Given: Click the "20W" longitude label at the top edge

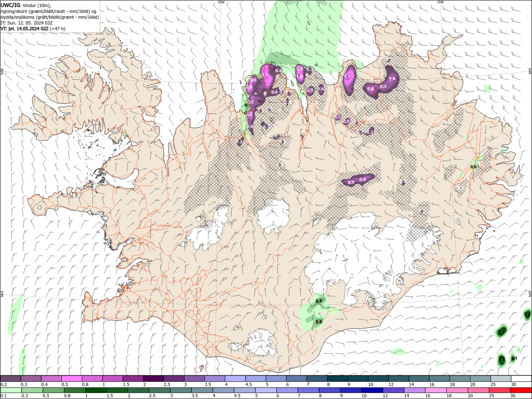Looking at the screenshot, I should [222, 2].
